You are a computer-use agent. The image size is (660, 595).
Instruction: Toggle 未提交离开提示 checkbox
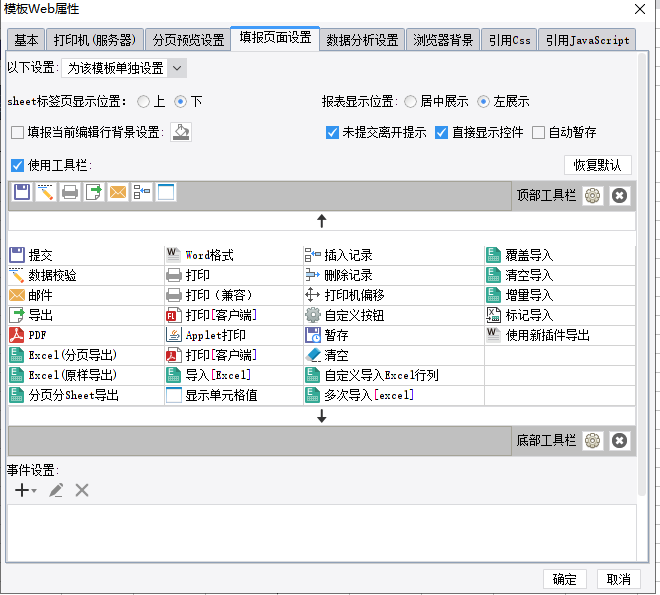332,133
